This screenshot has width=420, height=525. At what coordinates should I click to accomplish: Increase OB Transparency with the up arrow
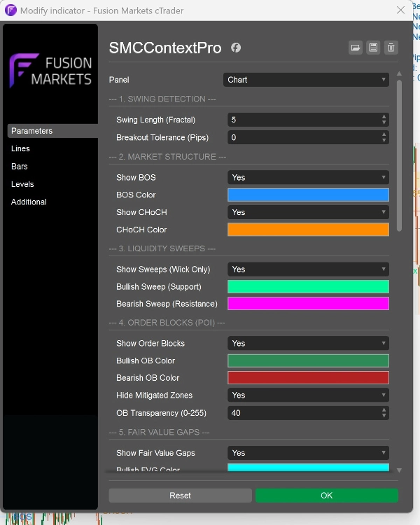(x=384, y=409)
